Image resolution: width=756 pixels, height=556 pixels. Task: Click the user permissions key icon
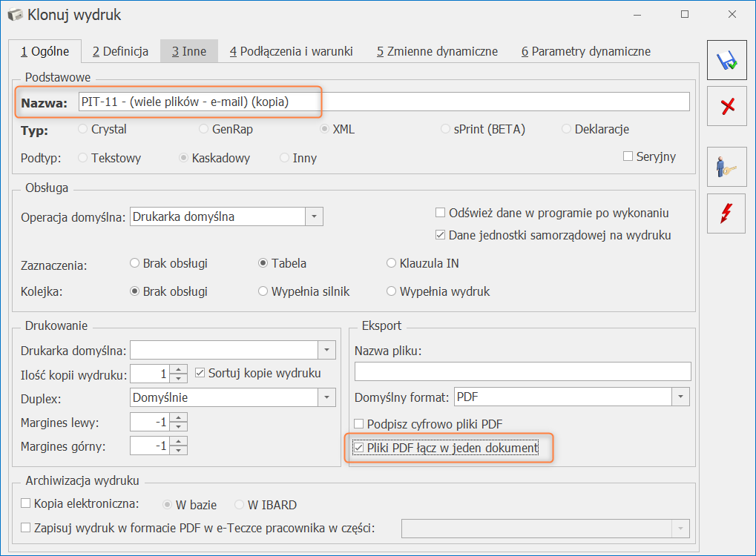tap(727, 166)
